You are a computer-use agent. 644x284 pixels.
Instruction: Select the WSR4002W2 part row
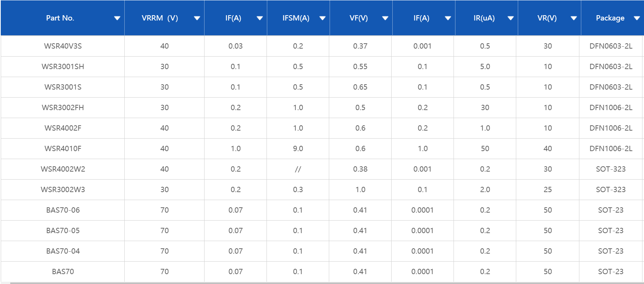[x=63, y=169]
